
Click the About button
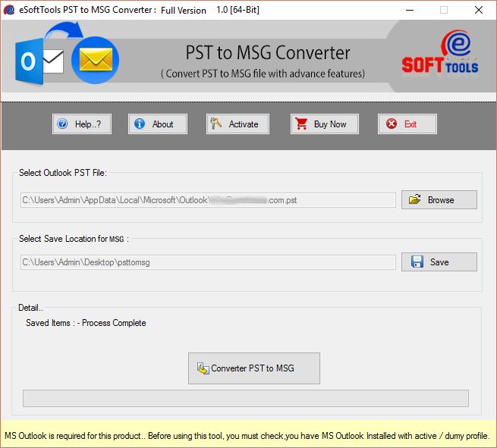(x=158, y=124)
